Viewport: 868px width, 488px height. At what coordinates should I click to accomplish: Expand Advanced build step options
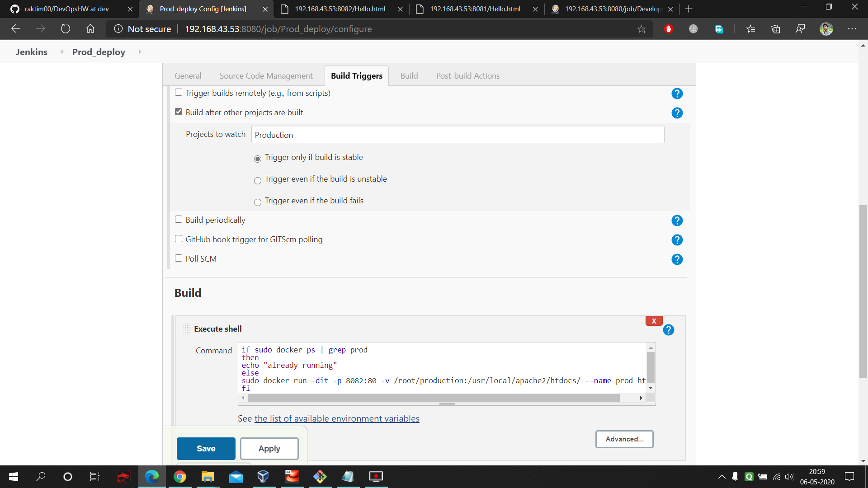(x=624, y=439)
